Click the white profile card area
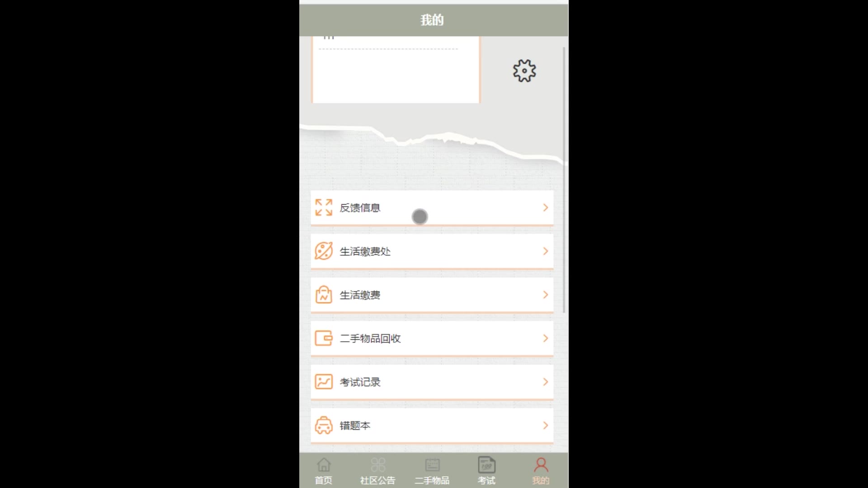The width and height of the screenshot is (868, 488). (x=396, y=70)
